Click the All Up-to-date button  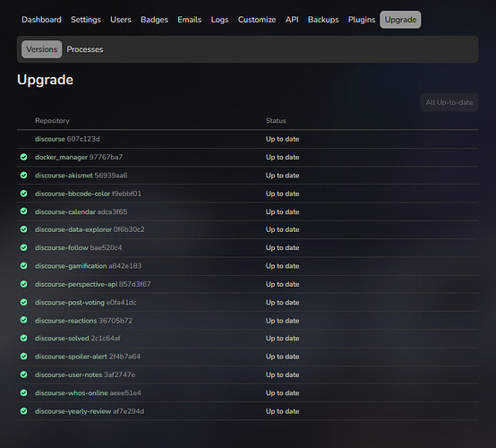[449, 102]
